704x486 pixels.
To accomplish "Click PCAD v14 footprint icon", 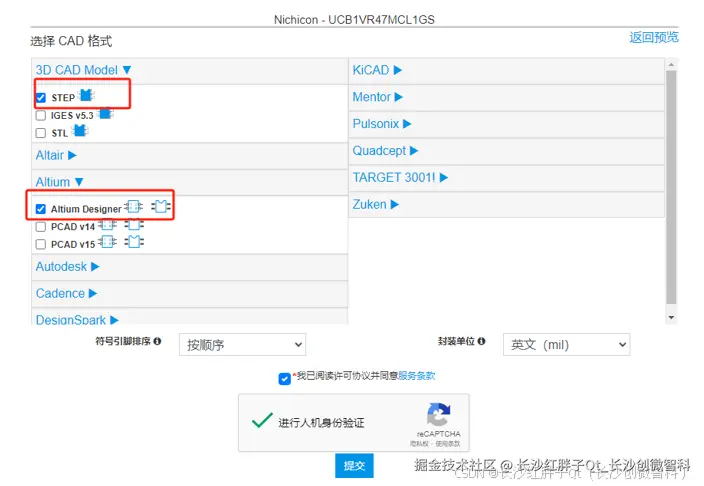I will [134, 224].
